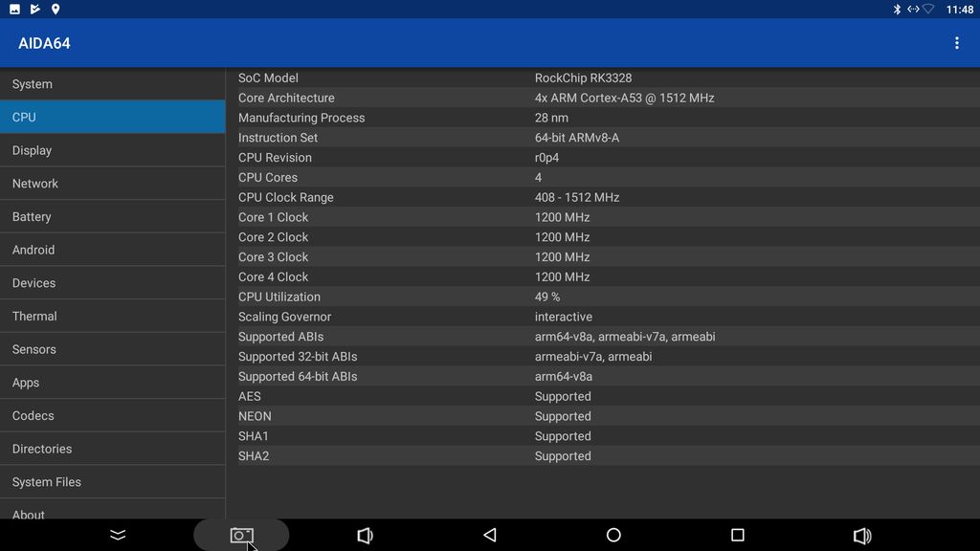Open the Sensors list

[x=112, y=349]
